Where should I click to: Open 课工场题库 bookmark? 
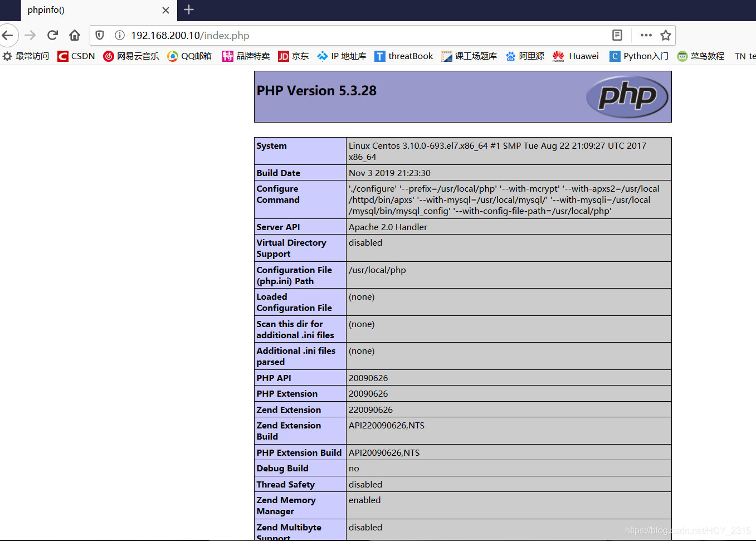[x=469, y=56]
